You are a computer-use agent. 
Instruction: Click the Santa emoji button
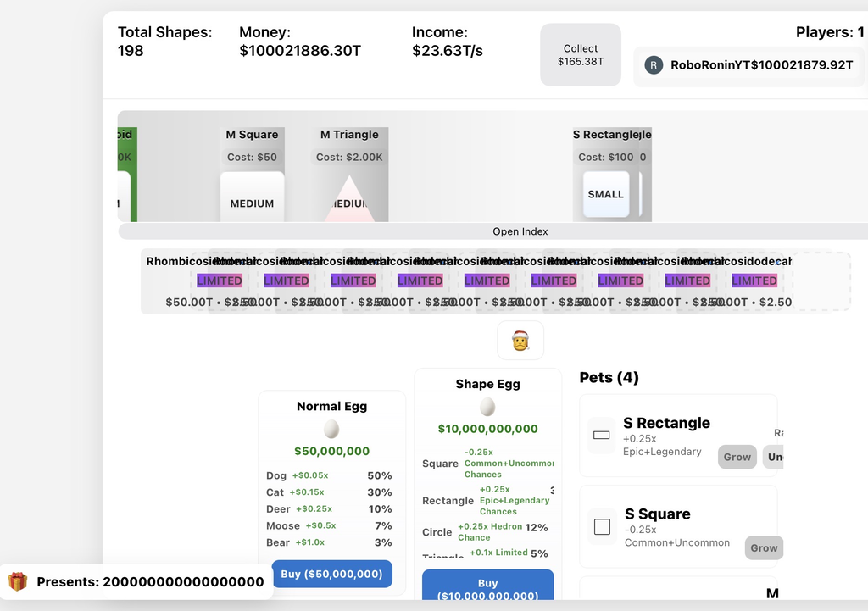(x=520, y=341)
